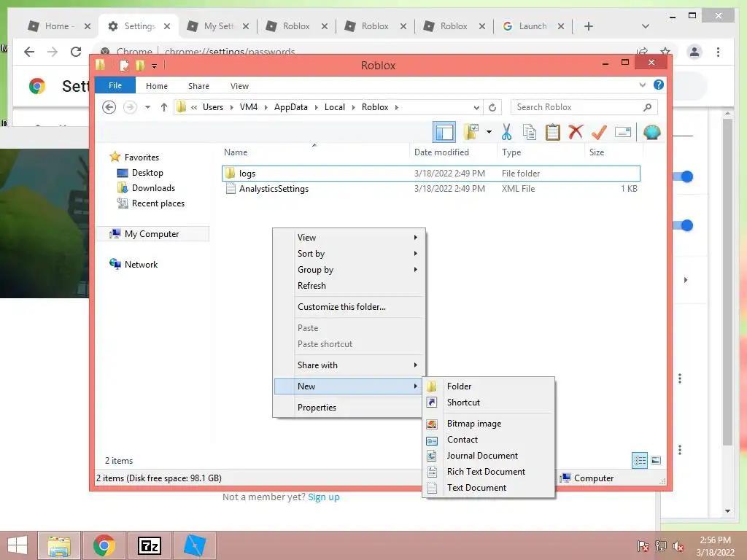Image resolution: width=747 pixels, height=560 pixels.
Task: Select the AnalysticsSettings XML file
Action: pos(430,189)
